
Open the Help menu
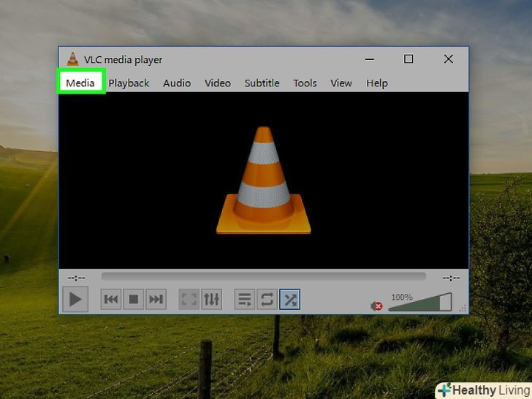coord(376,83)
